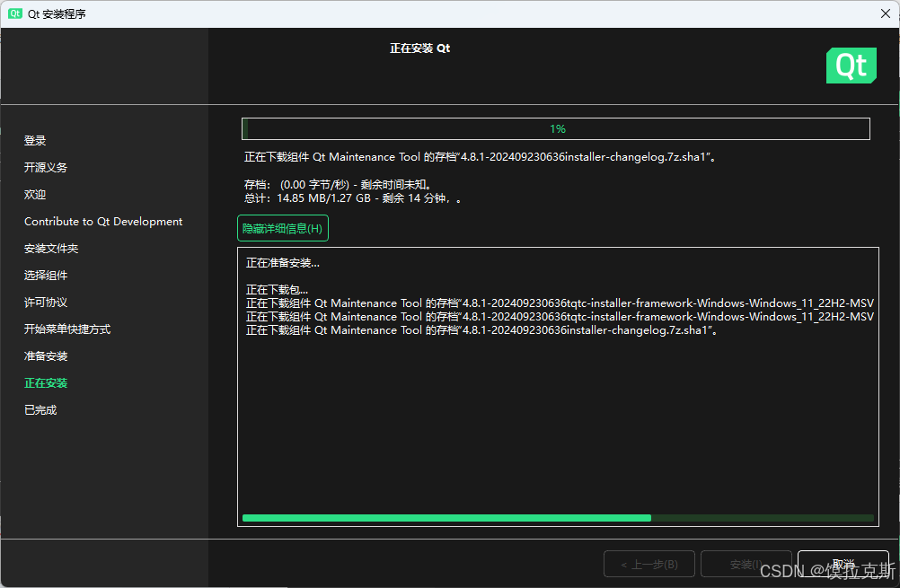Click the 上一步(B) back button
The height and width of the screenshot is (588, 900).
pyautogui.click(x=649, y=564)
